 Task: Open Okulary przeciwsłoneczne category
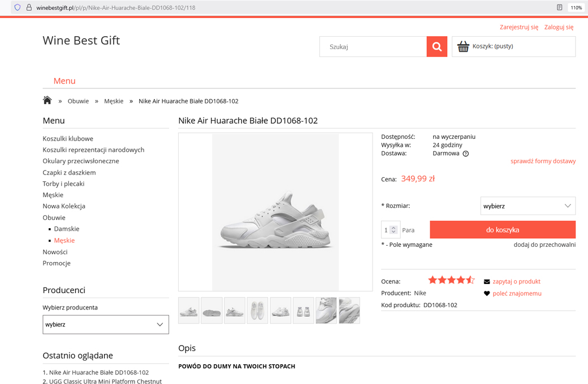pyautogui.click(x=81, y=161)
